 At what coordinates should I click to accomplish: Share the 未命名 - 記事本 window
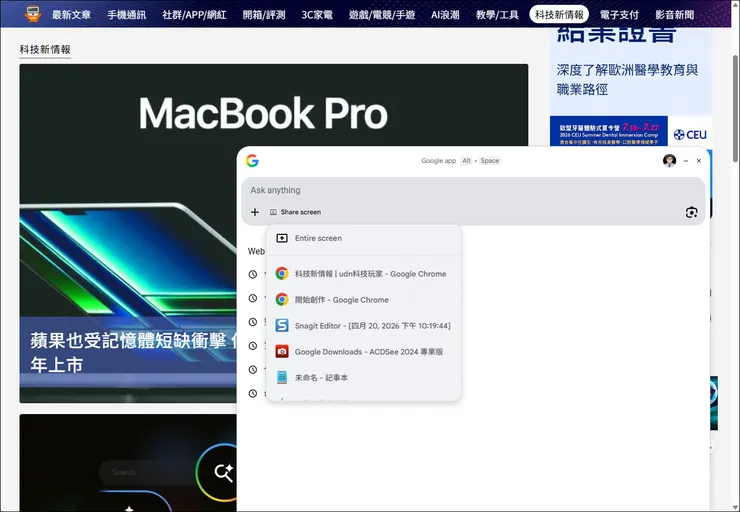pos(363,378)
